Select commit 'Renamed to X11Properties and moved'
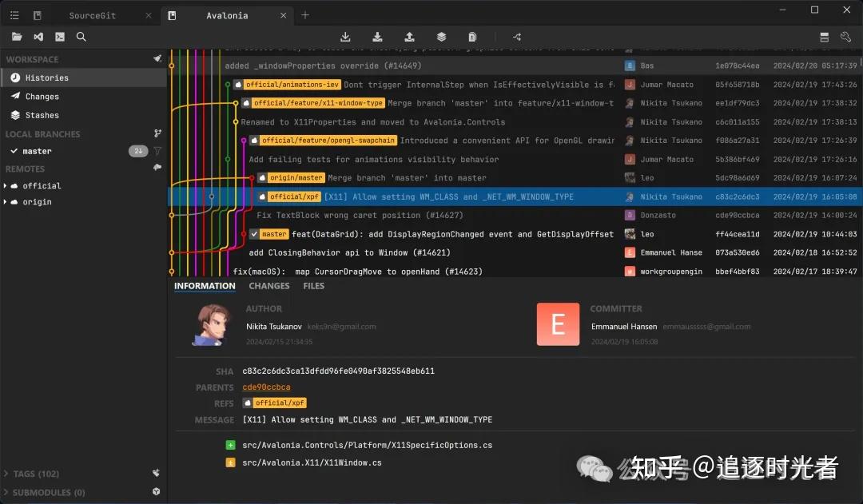Image resolution: width=863 pixels, height=504 pixels. [x=515, y=121]
